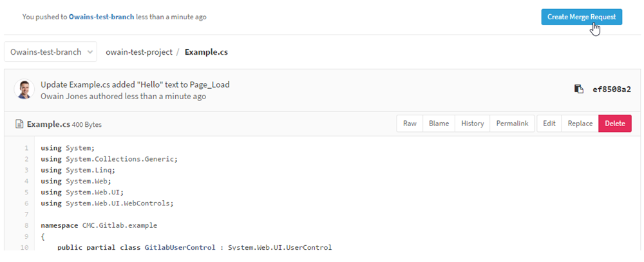The image size is (644, 262).
Task: Copy commit SHA with clipboard icon
Action: pyautogui.click(x=578, y=89)
